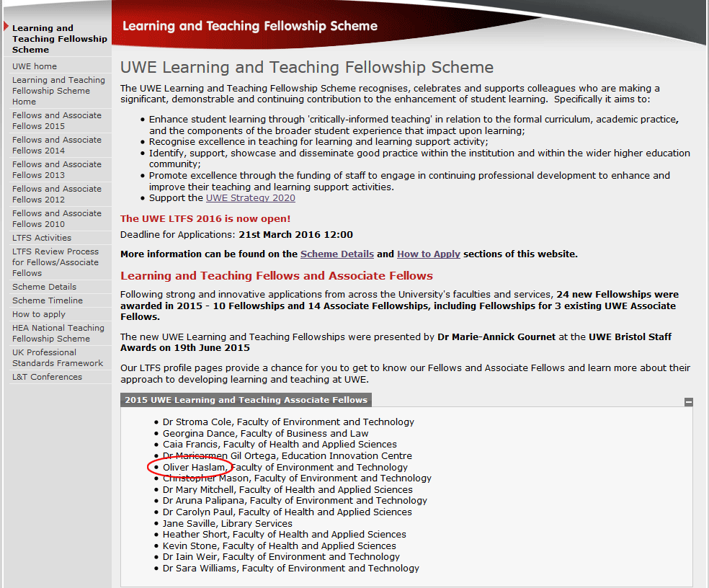
Task: Select Fellows and Associate Fellows 2015
Action: point(57,120)
